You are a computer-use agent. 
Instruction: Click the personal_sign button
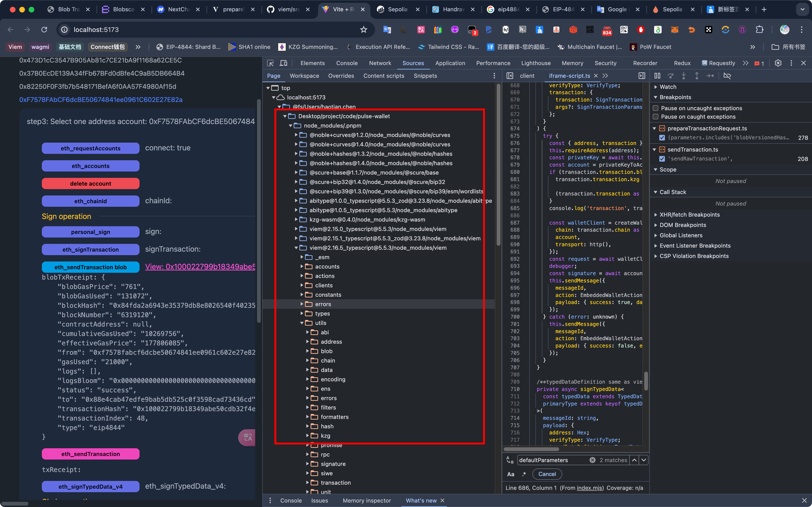point(90,232)
